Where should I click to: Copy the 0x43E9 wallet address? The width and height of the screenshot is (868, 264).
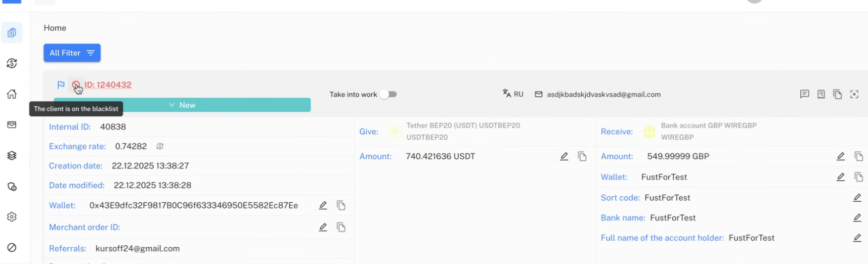(x=341, y=206)
